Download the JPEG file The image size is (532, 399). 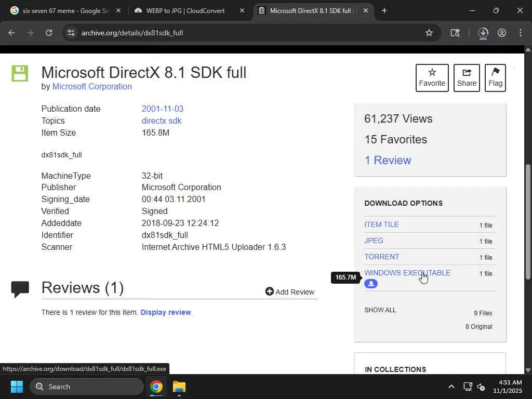point(374,241)
